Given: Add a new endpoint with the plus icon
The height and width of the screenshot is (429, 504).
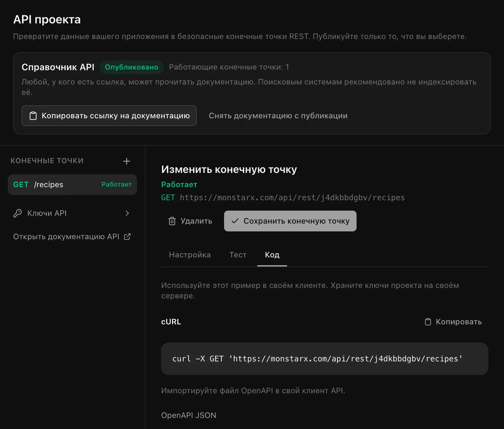Looking at the screenshot, I should (127, 161).
